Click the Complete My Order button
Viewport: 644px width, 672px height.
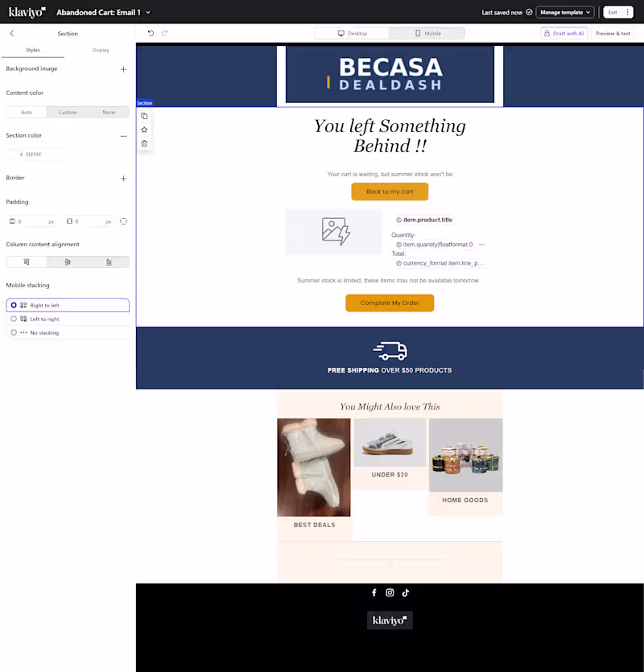click(390, 303)
